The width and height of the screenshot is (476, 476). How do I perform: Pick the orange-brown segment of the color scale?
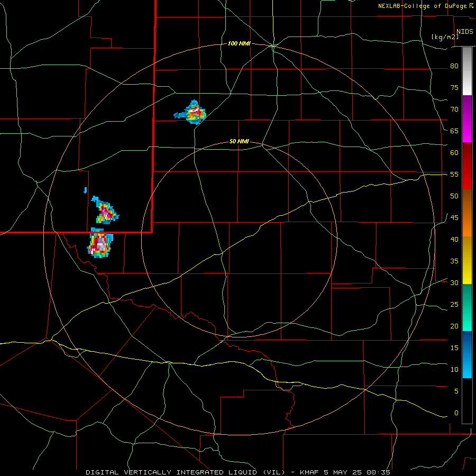467,213
